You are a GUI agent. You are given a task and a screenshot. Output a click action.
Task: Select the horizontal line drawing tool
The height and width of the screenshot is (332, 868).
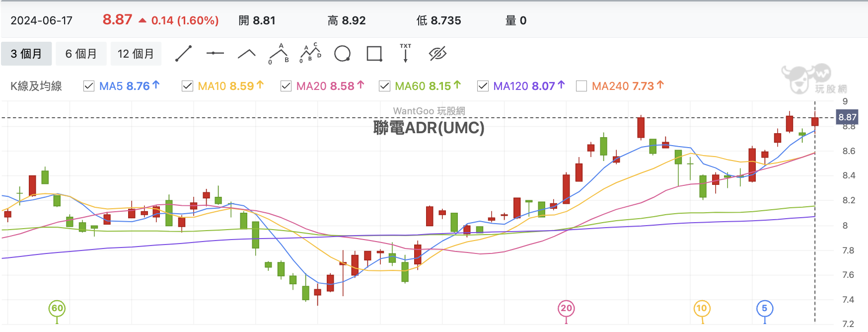(215, 53)
